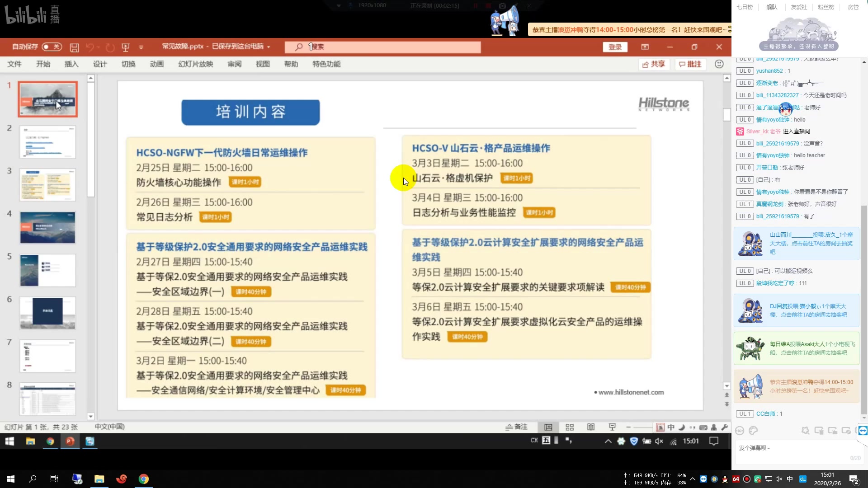Click the 共享 share button
Screen dimensions: 868x488
(x=654, y=64)
